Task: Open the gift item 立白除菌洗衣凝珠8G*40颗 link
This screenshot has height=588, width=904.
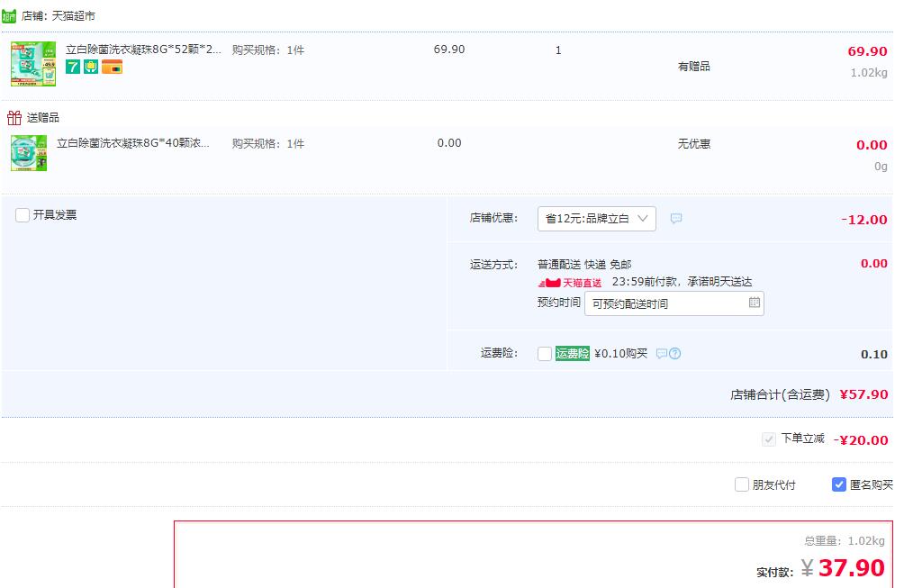Action: point(133,143)
